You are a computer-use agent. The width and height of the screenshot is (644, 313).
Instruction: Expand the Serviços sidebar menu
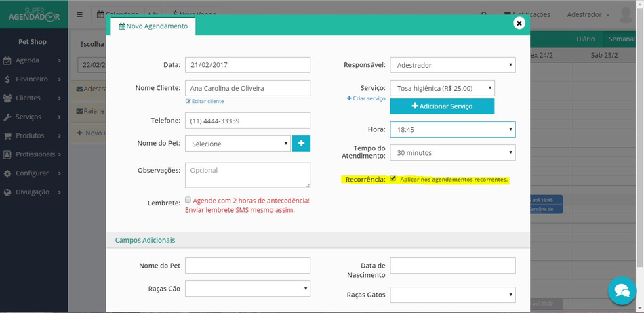(34, 117)
